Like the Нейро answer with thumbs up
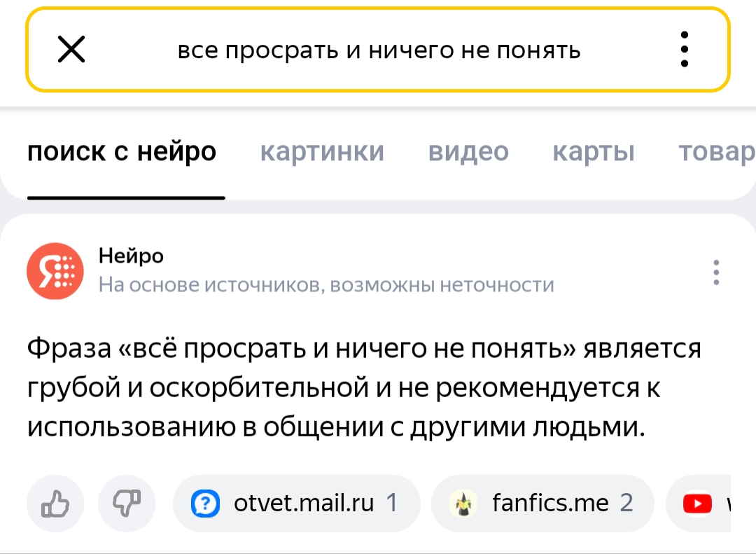 55,504
